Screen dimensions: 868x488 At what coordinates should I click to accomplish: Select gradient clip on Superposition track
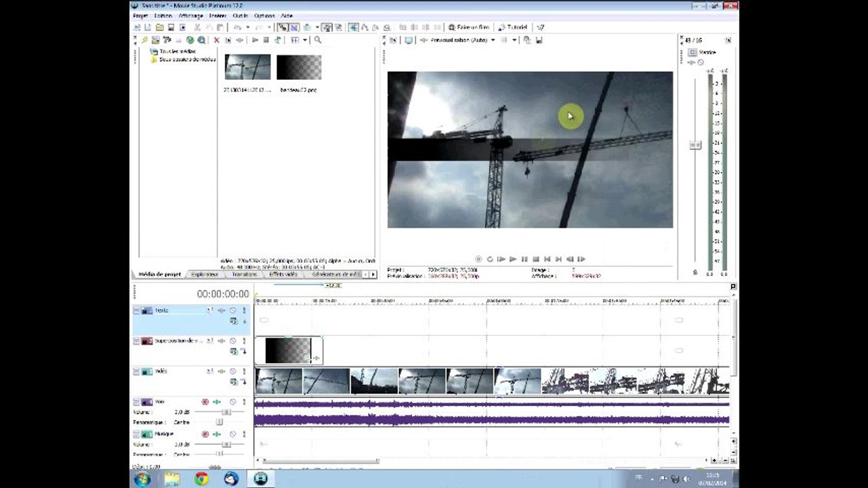coord(289,350)
